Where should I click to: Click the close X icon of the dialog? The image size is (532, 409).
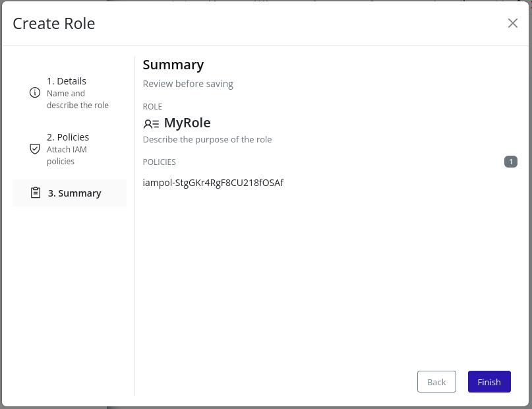click(x=512, y=22)
